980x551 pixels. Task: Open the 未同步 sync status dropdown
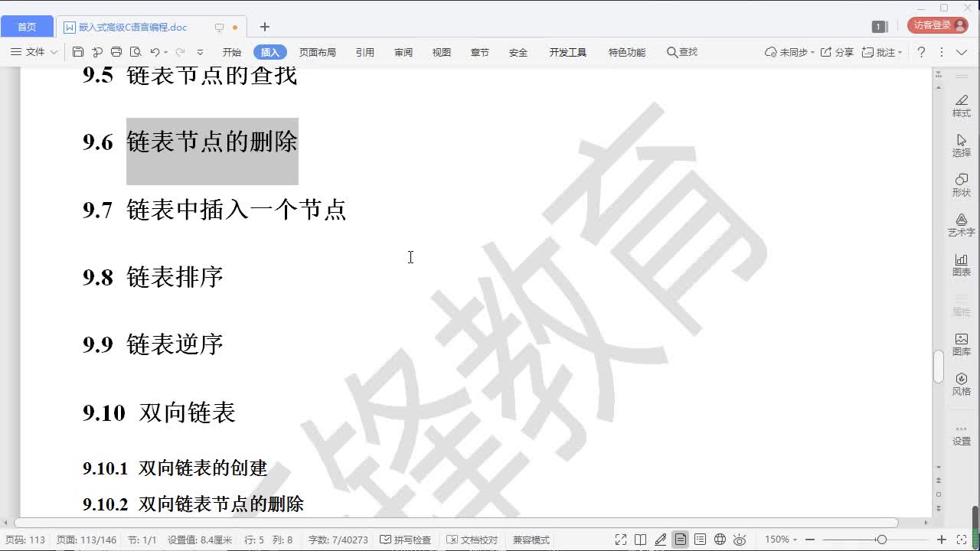coord(789,52)
